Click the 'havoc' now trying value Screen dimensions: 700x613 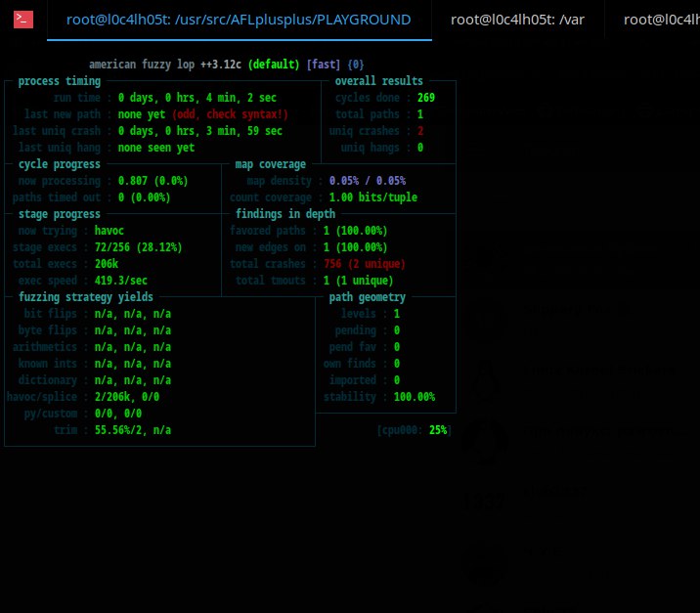point(109,231)
